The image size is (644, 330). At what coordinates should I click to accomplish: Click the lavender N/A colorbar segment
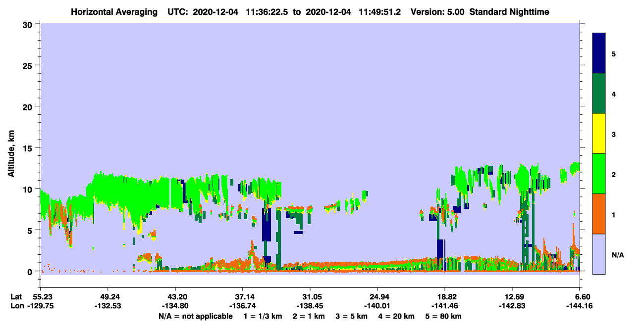(x=599, y=254)
